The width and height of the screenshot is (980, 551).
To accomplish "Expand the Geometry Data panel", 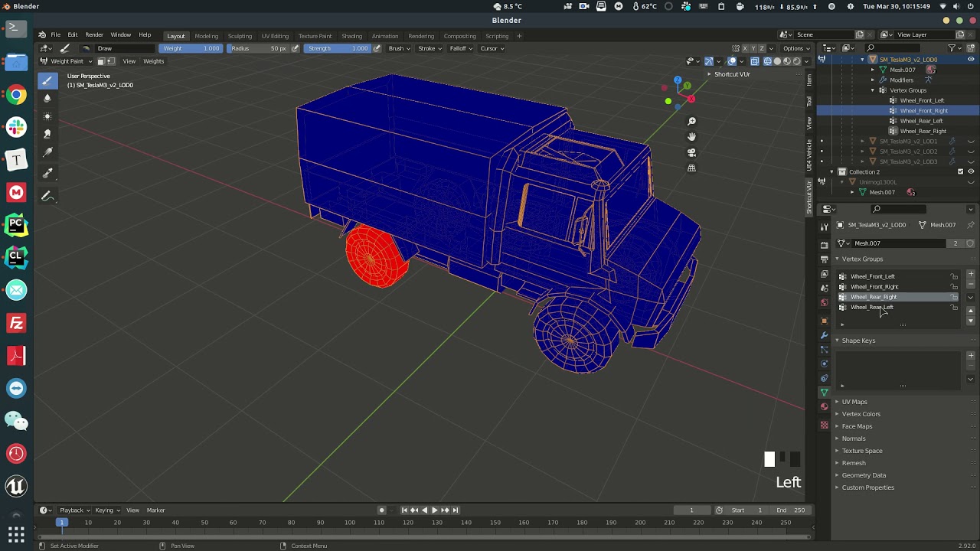I will (863, 475).
